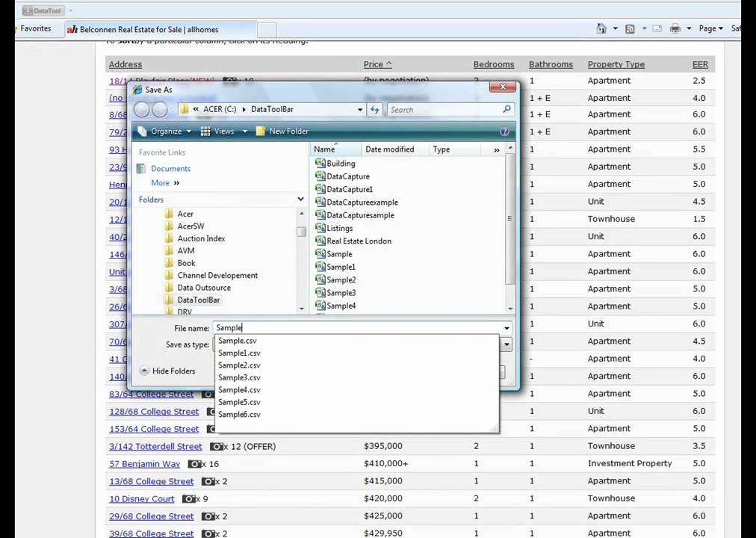Open the Help question mark icon

click(504, 131)
